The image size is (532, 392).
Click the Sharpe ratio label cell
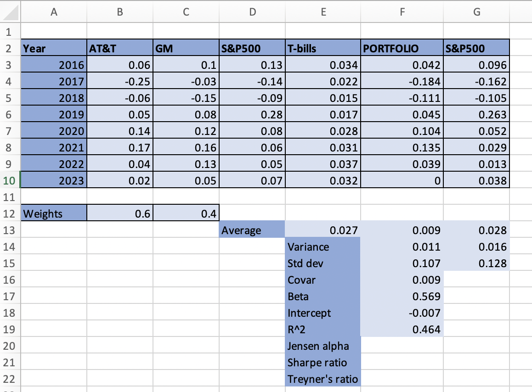coord(323,362)
